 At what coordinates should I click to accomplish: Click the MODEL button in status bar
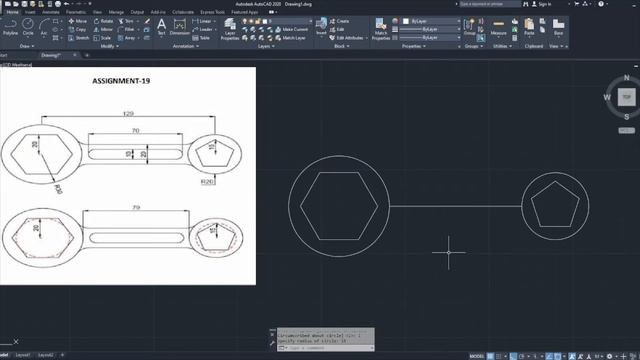click(476, 356)
